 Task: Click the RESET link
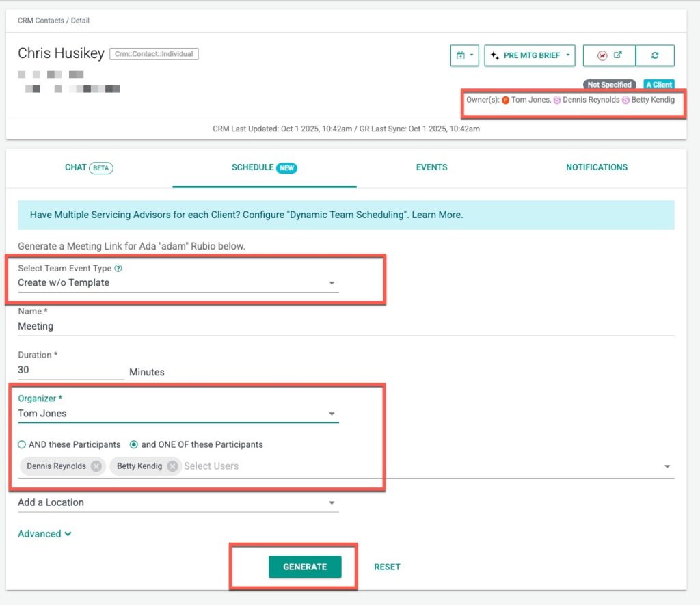(387, 567)
